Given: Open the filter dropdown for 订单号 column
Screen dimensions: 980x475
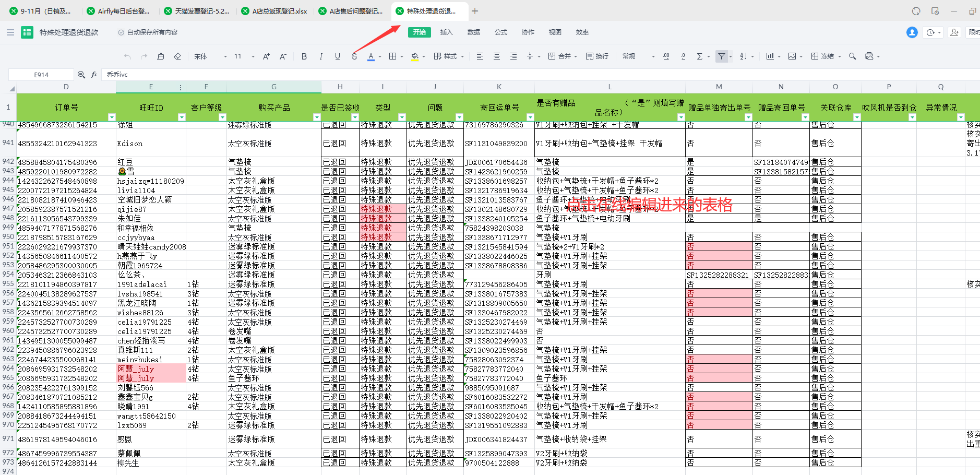Looking at the screenshot, I should 111,117.
